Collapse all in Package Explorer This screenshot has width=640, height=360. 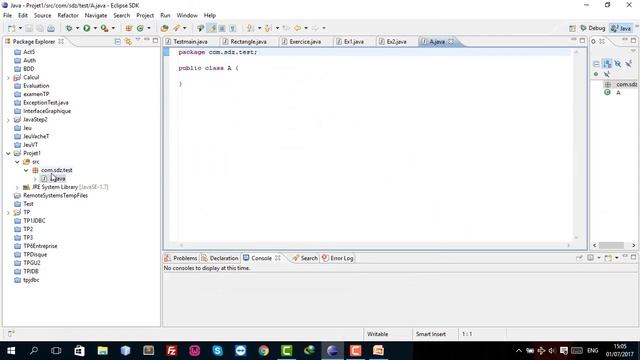pos(118,42)
